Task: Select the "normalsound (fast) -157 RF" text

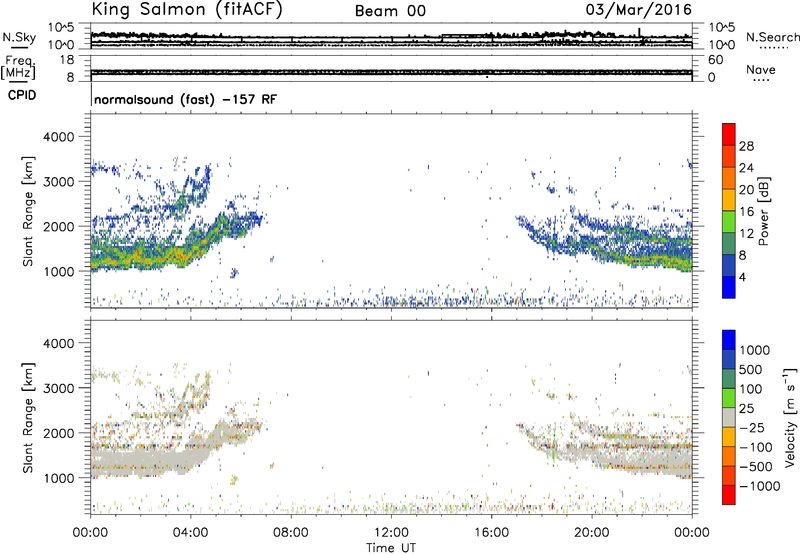Action: coord(186,99)
